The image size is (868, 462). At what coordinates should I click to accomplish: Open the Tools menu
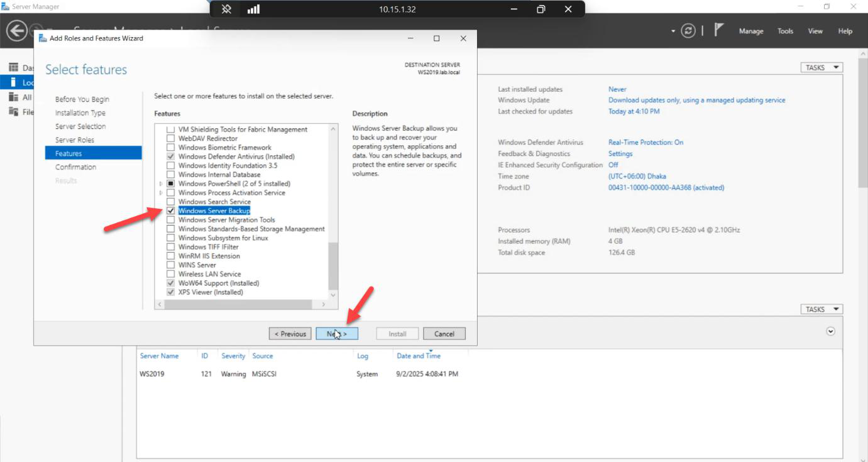(x=786, y=31)
